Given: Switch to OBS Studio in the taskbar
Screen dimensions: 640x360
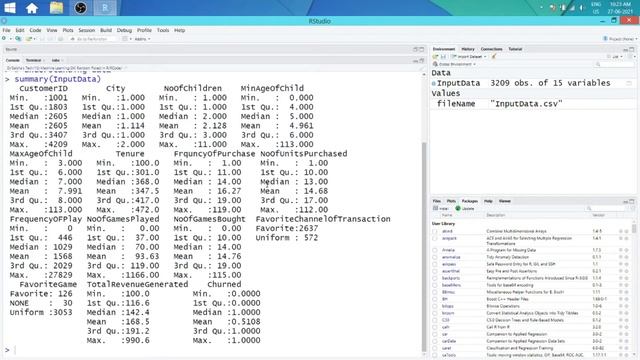Looking at the screenshot, I should (x=80, y=8).
